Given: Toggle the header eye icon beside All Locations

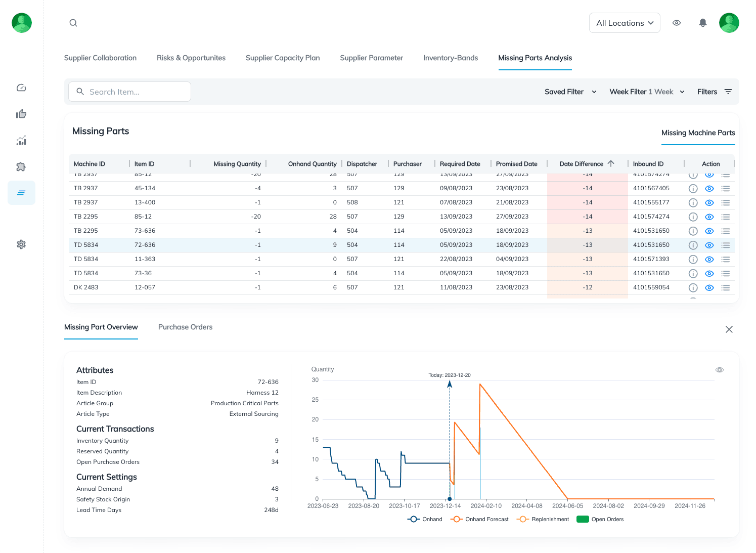Looking at the screenshot, I should click(x=676, y=23).
